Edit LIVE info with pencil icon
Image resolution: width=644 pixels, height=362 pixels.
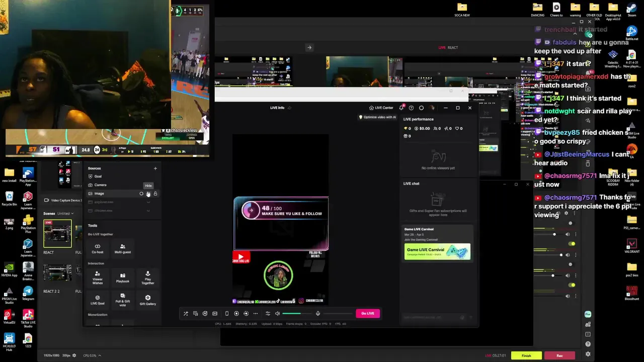tap(289, 108)
